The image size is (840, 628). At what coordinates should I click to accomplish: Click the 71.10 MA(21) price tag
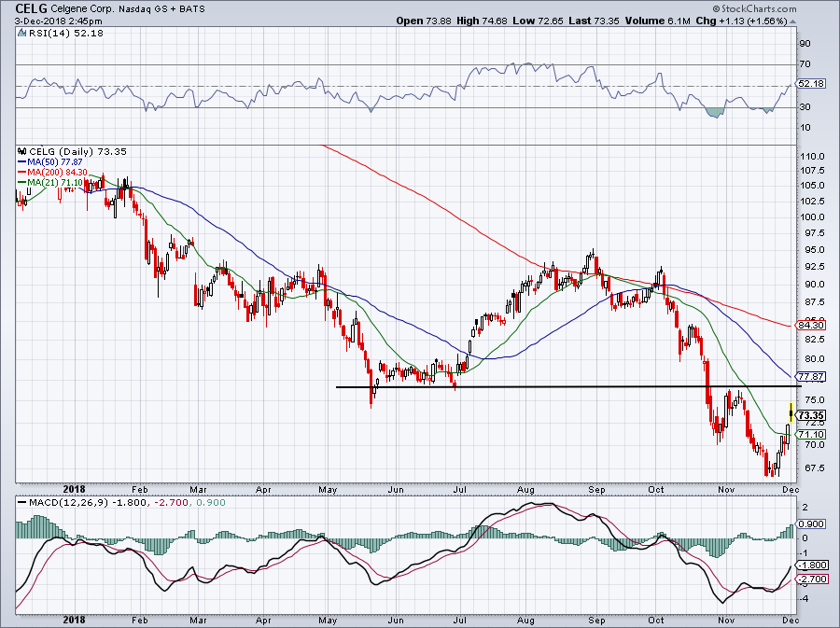[x=810, y=434]
